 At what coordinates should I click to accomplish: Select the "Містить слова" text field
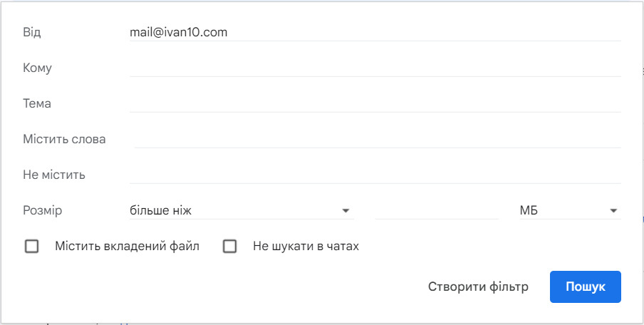click(x=378, y=139)
